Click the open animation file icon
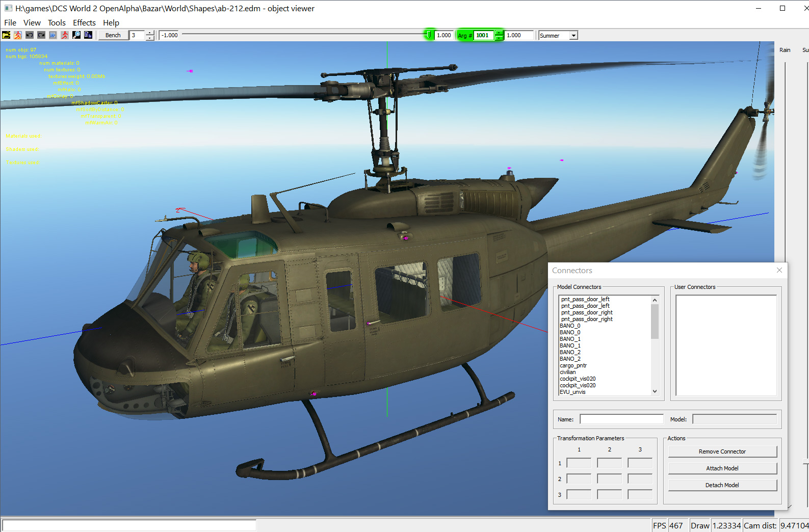This screenshot has height=532, width=809. (18, 35)
